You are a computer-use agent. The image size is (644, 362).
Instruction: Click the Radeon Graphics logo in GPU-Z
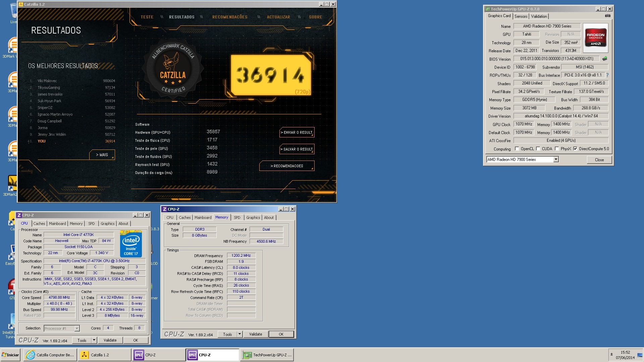pos(595,38)
